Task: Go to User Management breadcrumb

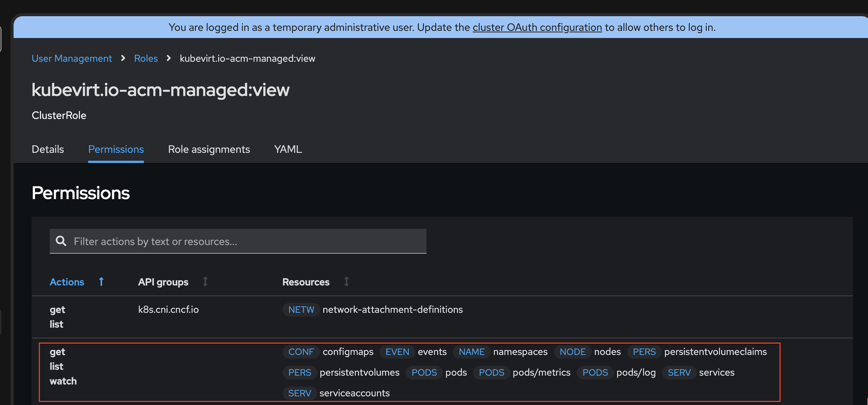Action: pyautogui.click(x=72, y=58)
